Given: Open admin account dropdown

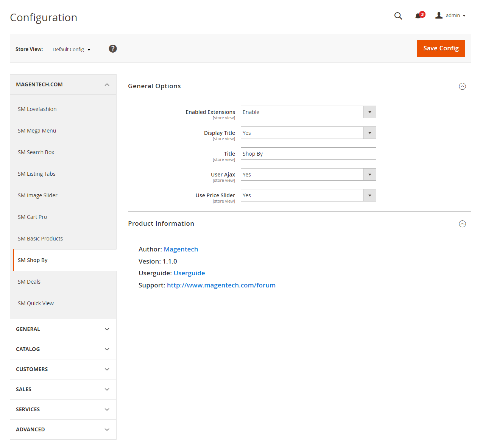Looking at the screenshot, I should [x=450, y=16].
